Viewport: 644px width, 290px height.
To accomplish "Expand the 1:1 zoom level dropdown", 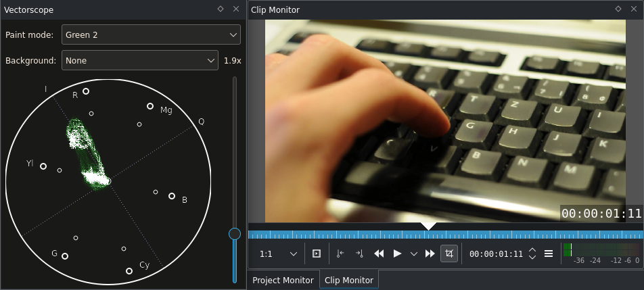I will [279, 254].
